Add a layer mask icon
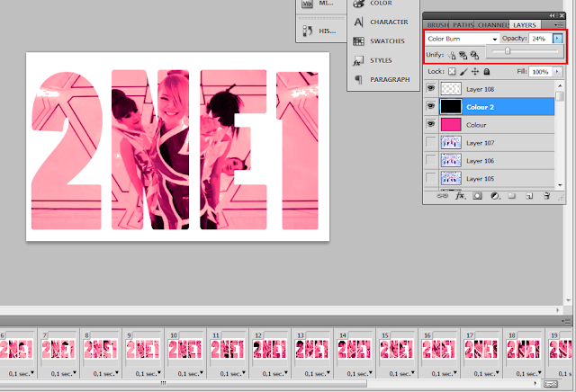The height and width of the screenshot is (392, 576). tap(477, 196)
